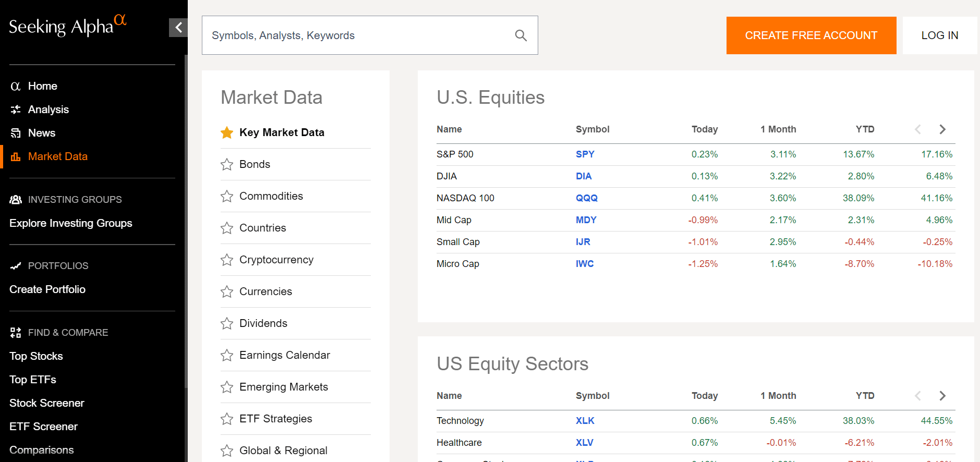Viewport: 980px width, 462px height.
Task: Select Emerging Markets in Market Data list
Action: [284, 387]
